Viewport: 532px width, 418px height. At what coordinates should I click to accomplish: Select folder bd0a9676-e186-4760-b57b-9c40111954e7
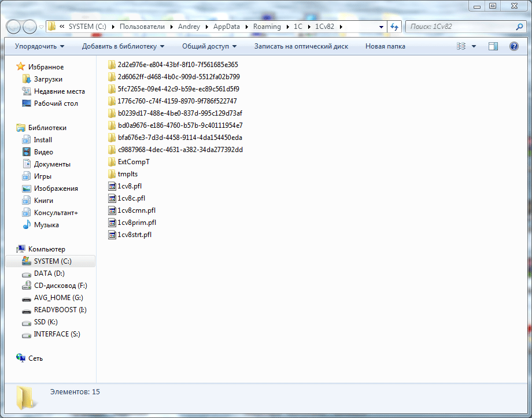click(175, 125)
